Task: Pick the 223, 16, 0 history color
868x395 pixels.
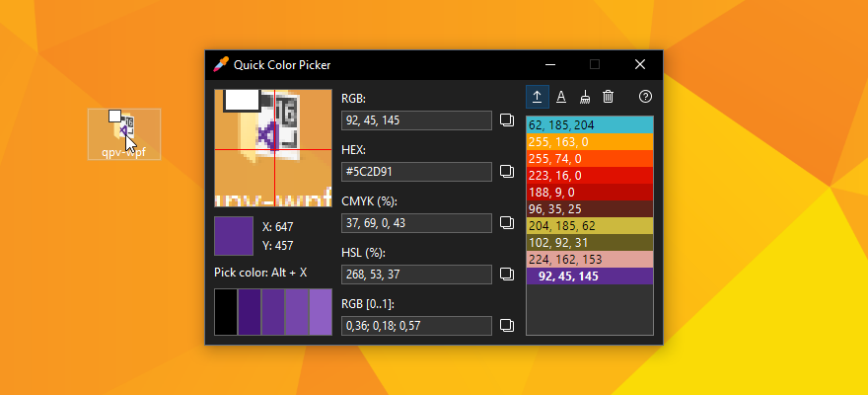Action: (589, 176)
